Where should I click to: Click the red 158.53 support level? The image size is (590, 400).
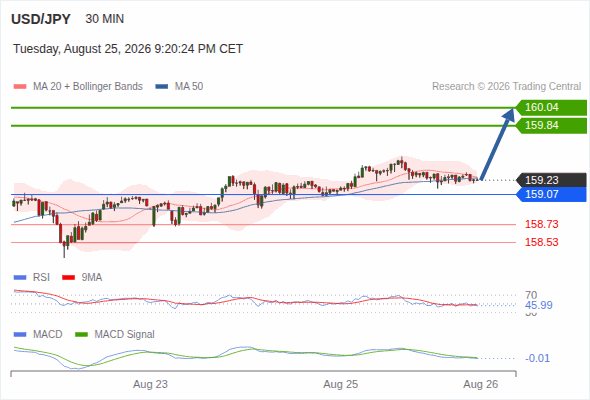pos(541,242)
